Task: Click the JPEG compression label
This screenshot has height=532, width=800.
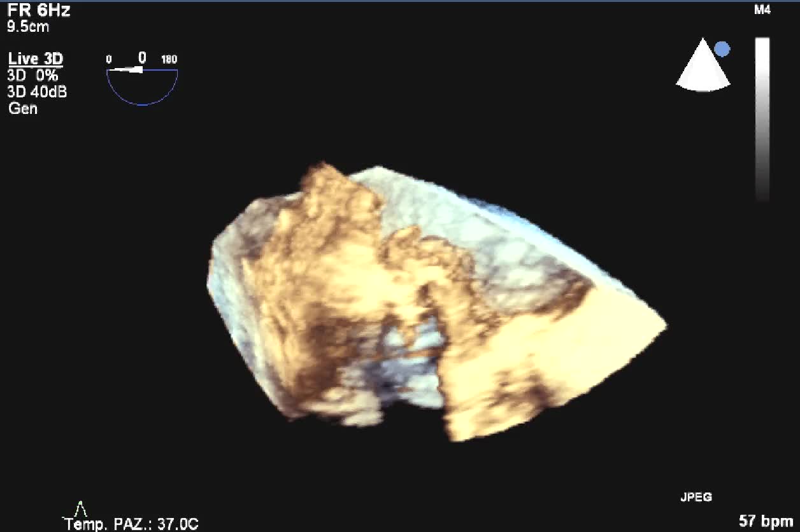Action: 696,497
